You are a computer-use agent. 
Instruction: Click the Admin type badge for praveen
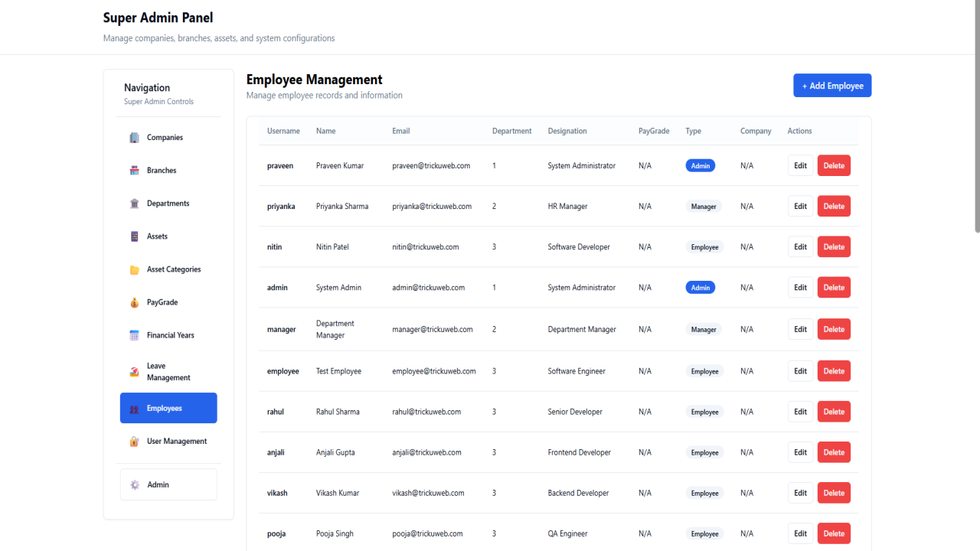point(701,165)
